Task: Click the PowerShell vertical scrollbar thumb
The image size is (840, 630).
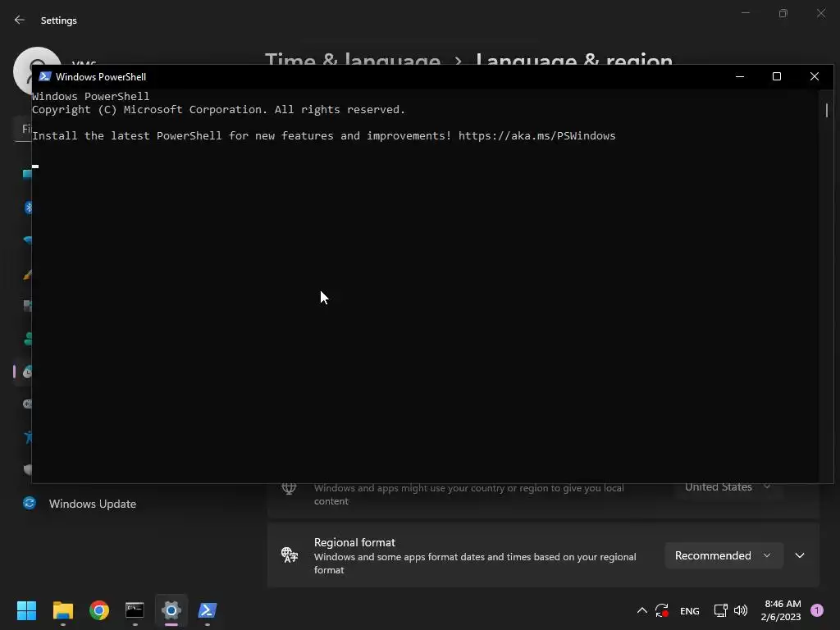Action: pyautogui.click(x=827, y=111)
